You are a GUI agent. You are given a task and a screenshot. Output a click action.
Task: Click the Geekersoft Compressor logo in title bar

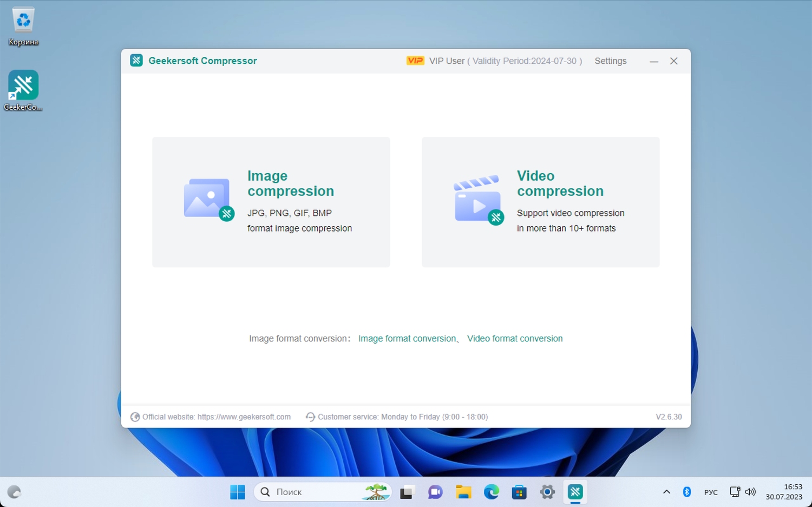click(x=136, y=61)
